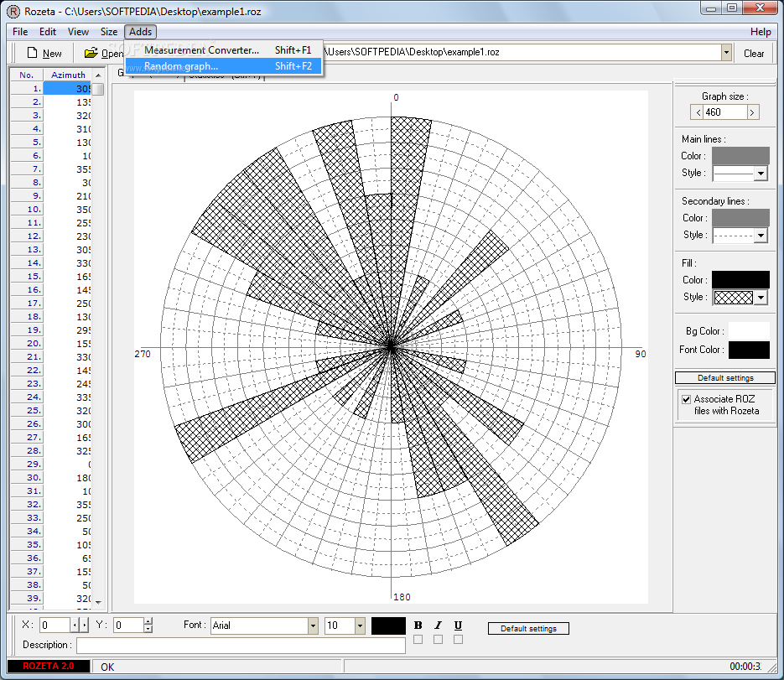Open the file path dropdown arrow

[x=726, y=52]
